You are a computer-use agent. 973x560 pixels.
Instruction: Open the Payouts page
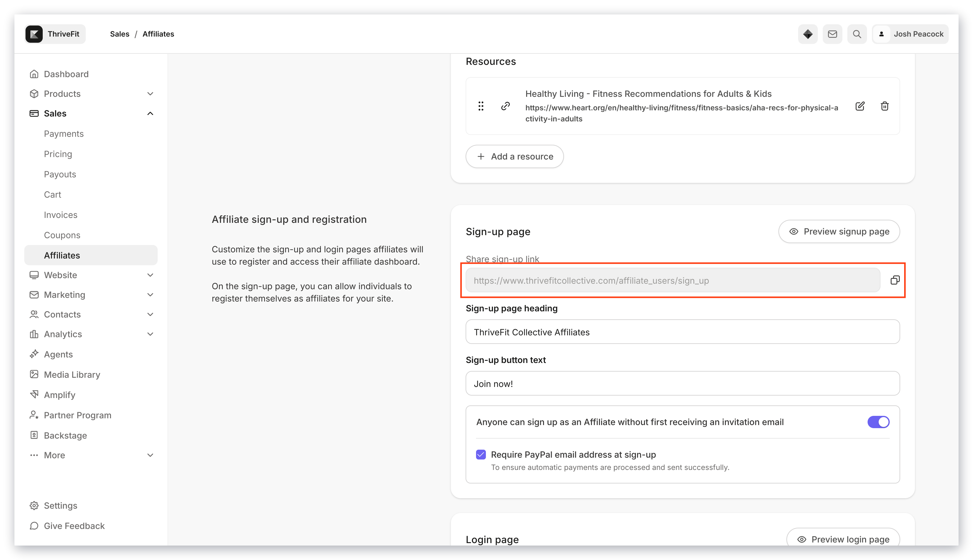coord(60,174)
